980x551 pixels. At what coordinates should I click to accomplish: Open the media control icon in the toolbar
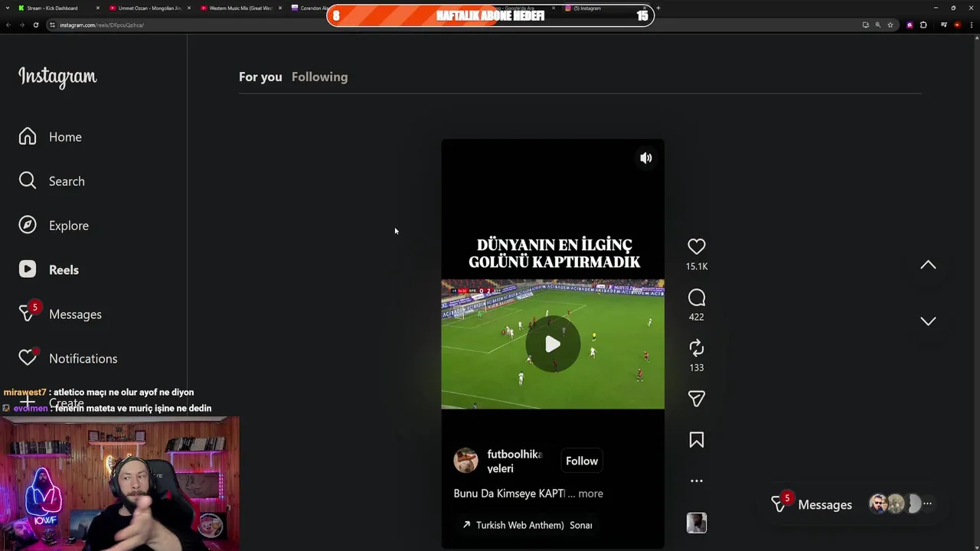pos(944,25)
